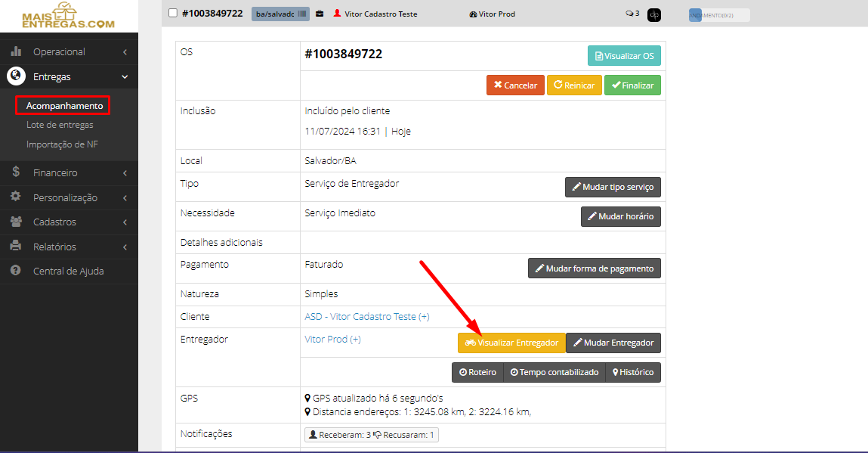Open Lote de entregas submenu item
868x453 pixels.
[60, 125]
